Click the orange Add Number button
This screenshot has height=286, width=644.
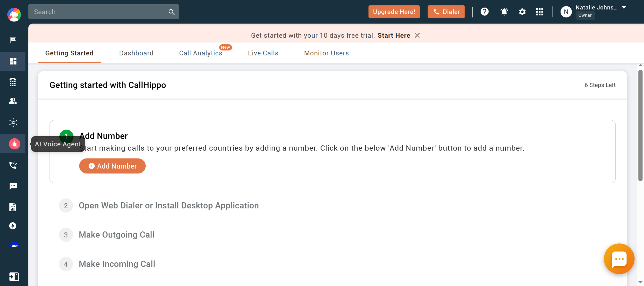coord(112,166)
